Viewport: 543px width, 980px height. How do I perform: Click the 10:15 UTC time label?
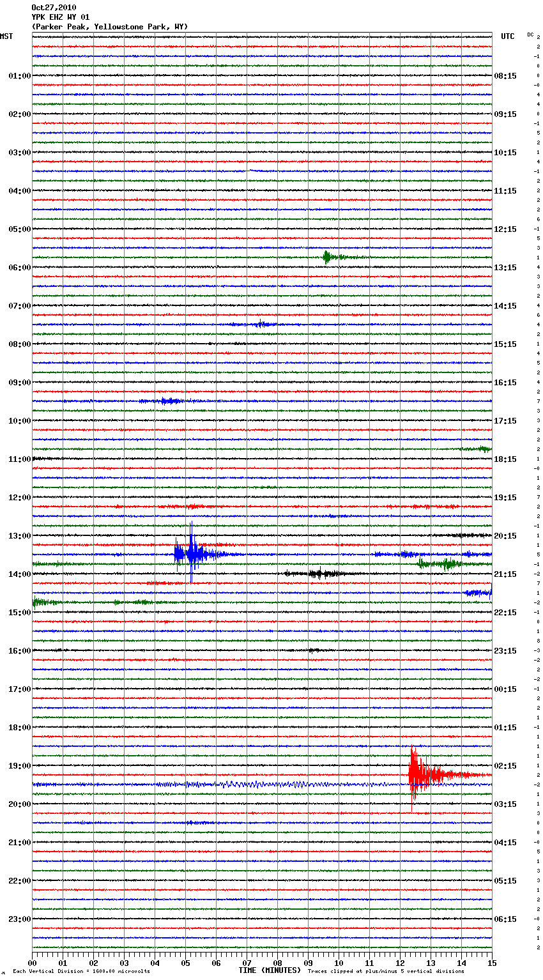(x=505, y=153)
